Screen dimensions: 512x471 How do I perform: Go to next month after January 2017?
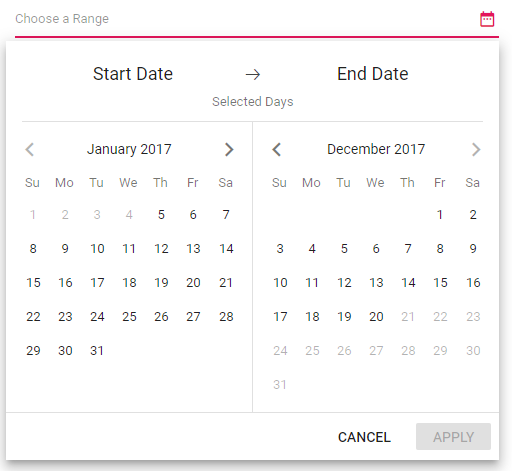pos(229,150)
